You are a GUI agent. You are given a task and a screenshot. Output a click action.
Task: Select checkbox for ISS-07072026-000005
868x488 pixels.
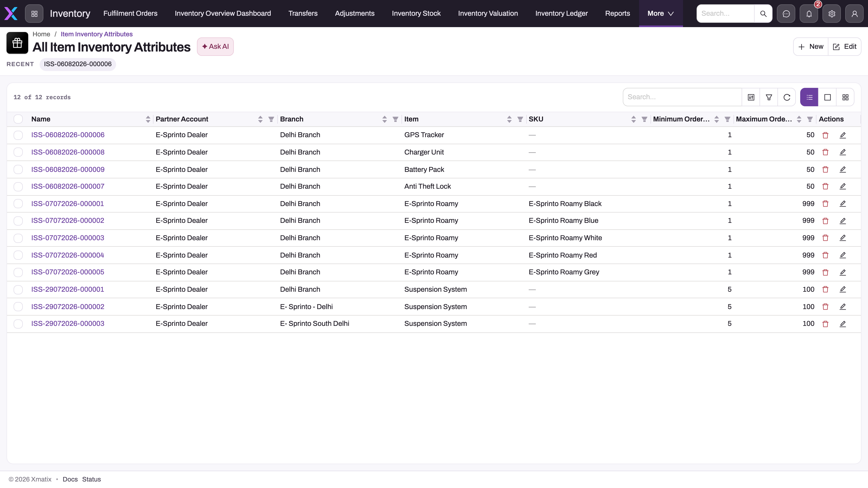[x=18, y=272]
